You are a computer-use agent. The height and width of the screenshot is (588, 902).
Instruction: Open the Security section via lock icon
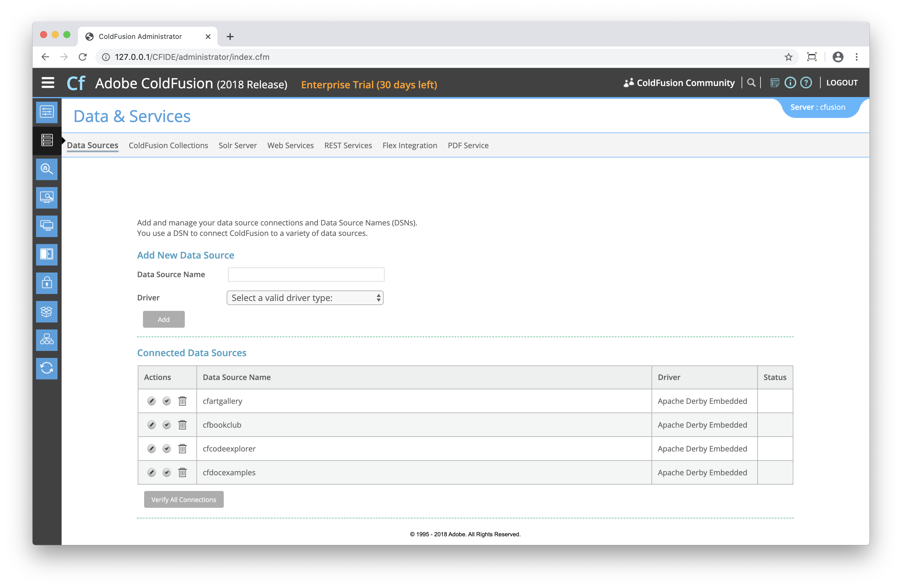[x=46, y=283]
